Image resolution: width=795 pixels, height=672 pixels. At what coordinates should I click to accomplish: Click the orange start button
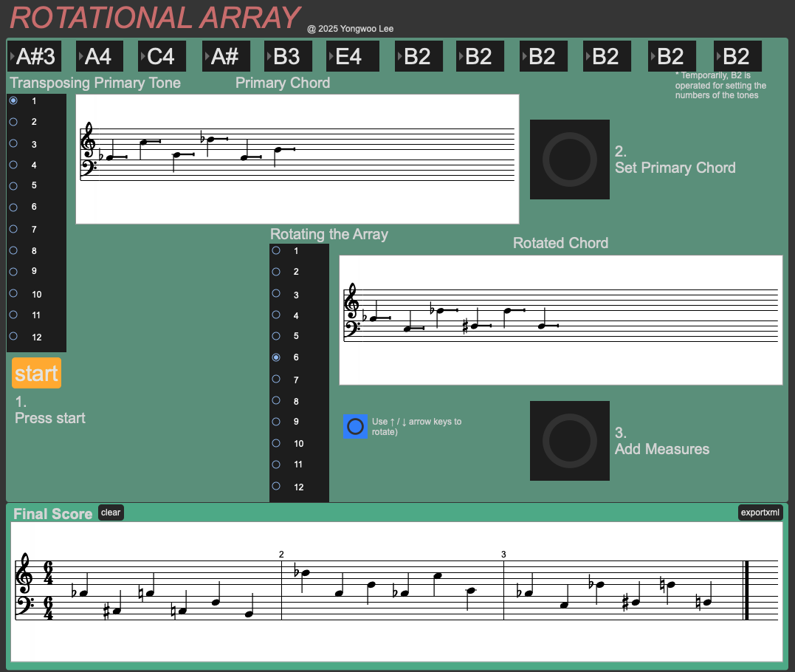click(36, 373)
